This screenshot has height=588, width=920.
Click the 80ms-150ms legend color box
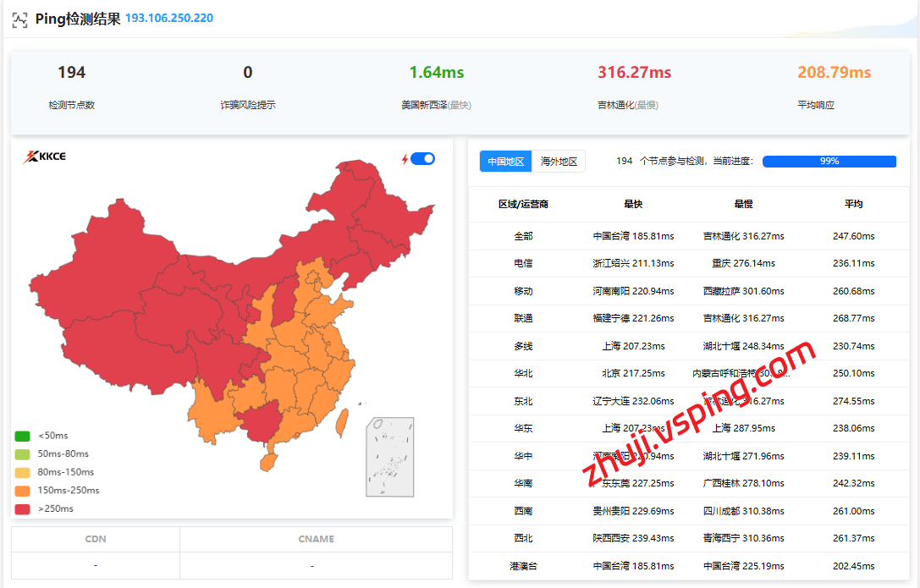click(x=23, y=473)
